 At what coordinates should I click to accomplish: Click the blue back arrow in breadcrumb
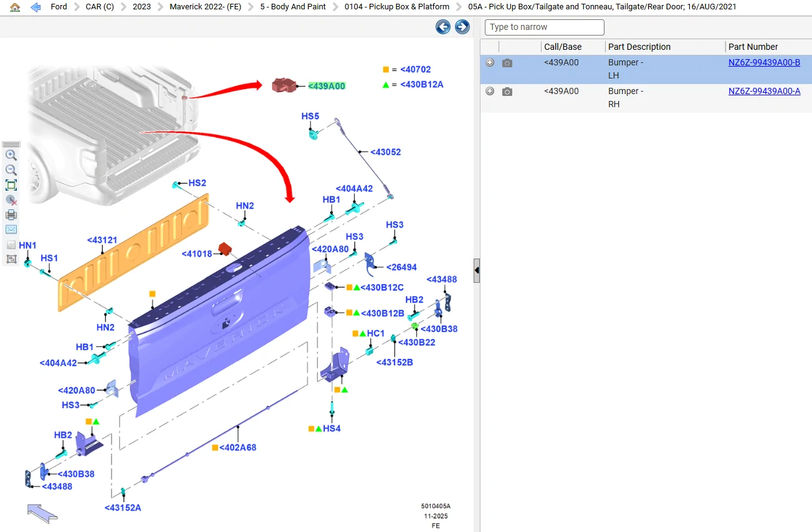(36, 7)
